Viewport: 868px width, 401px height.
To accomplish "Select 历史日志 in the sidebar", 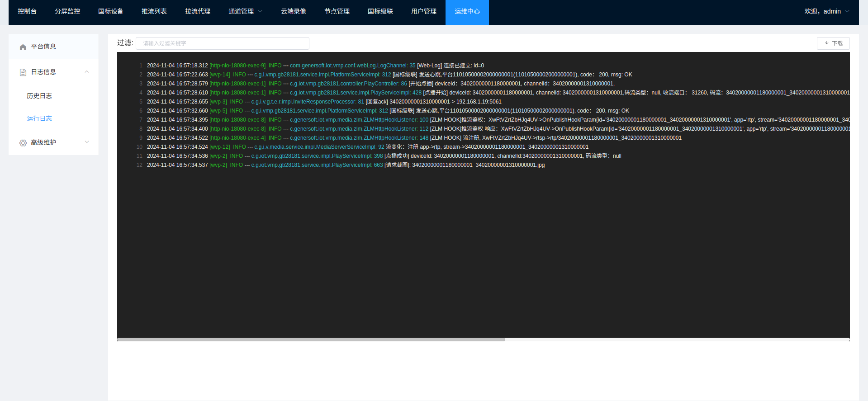I will point(39,96).
